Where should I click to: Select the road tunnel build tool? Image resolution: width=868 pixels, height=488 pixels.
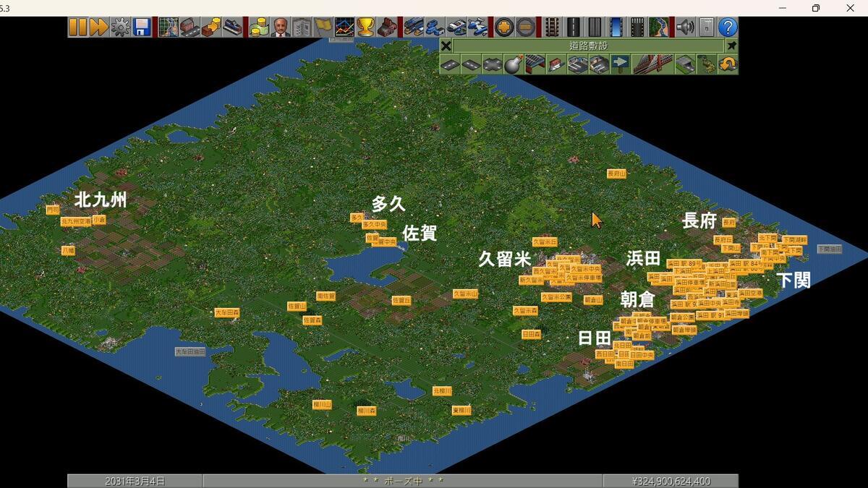685,64
